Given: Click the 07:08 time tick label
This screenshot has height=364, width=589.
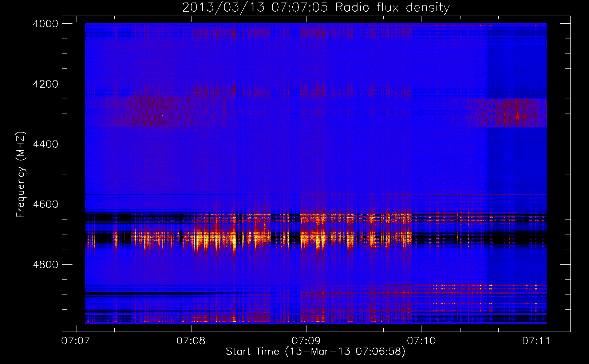Looking at the screenshot, I should (x=191, y=341).
